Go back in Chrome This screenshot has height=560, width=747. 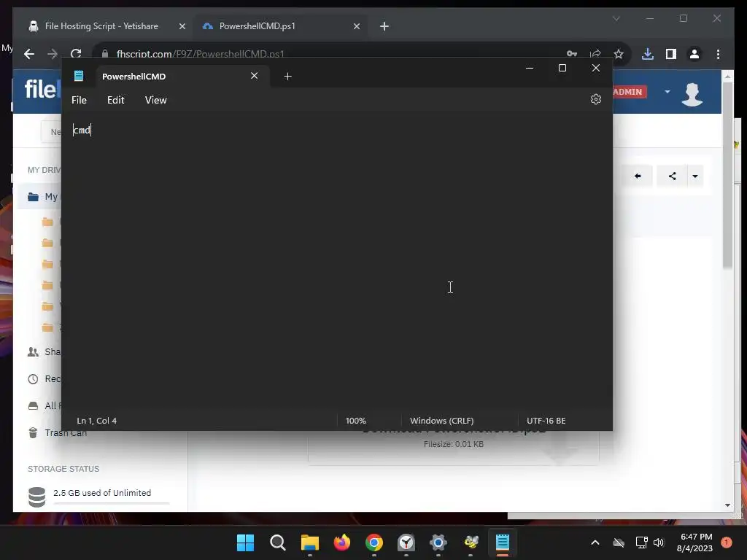[29, 54]
